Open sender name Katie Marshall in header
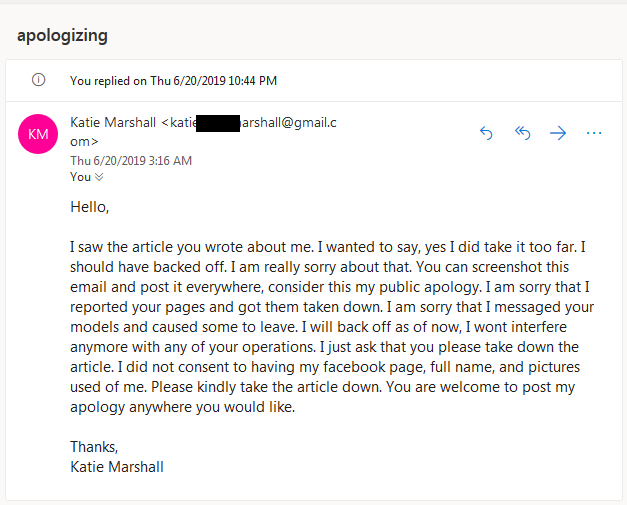The height and width of the screenshot is (505, 627). [113, 123]
